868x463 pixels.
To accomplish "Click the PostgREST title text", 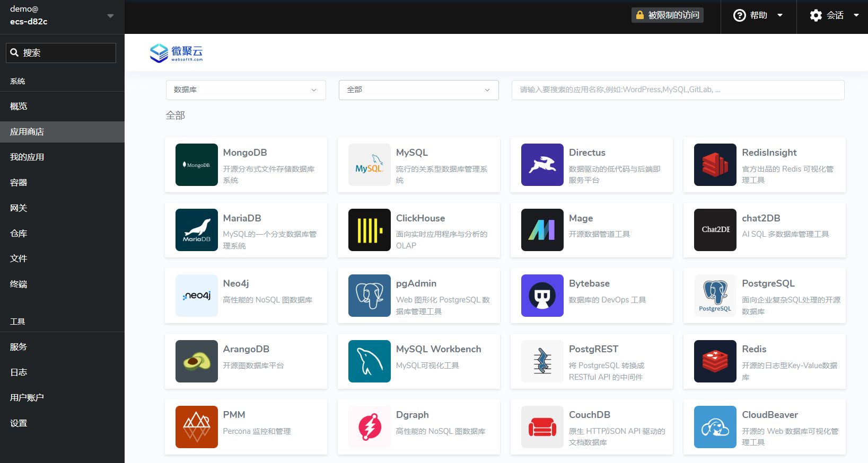I will pos(593,349).
